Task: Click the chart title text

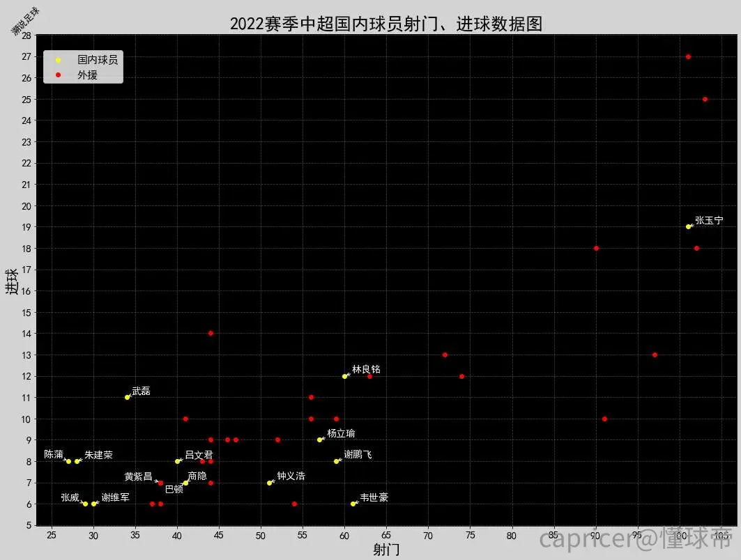Action: click(385, 24)
